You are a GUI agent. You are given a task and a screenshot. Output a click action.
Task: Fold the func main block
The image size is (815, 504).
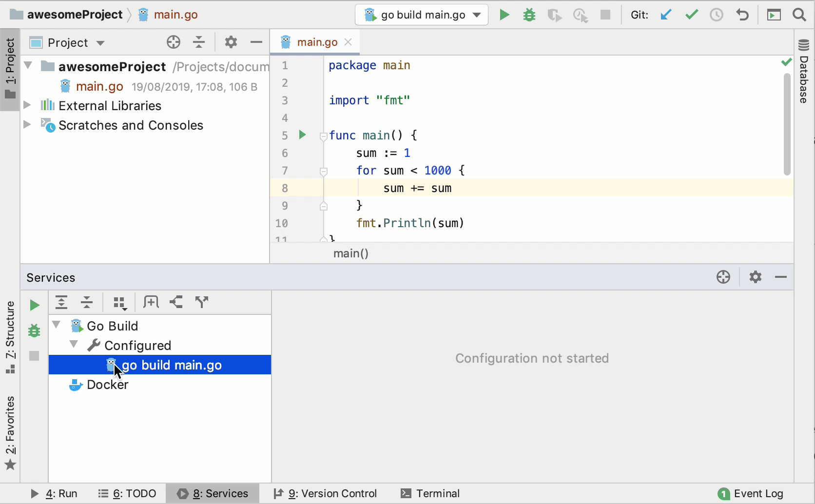[323, 136]
